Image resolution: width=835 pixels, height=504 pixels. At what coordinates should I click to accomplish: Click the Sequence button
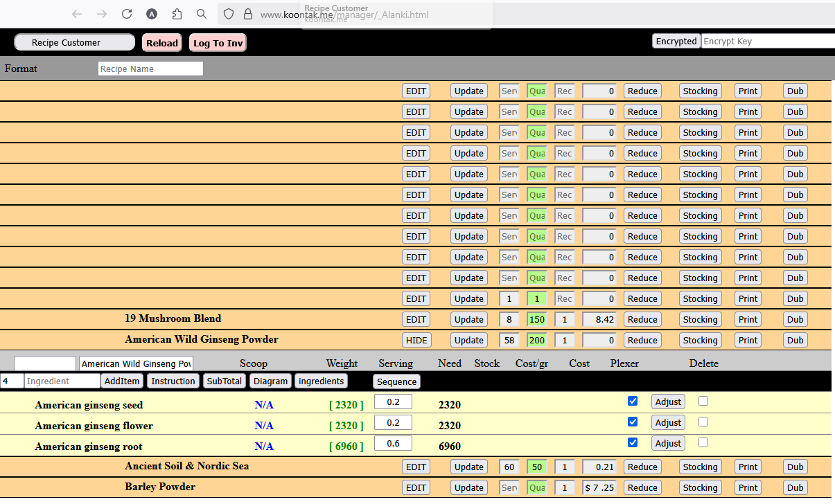396,381
